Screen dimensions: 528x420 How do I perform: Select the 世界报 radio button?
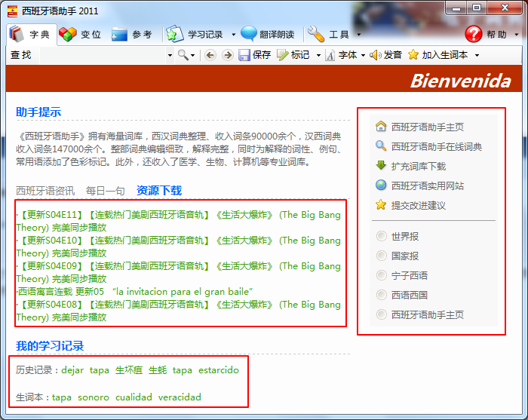click(382, 236)
